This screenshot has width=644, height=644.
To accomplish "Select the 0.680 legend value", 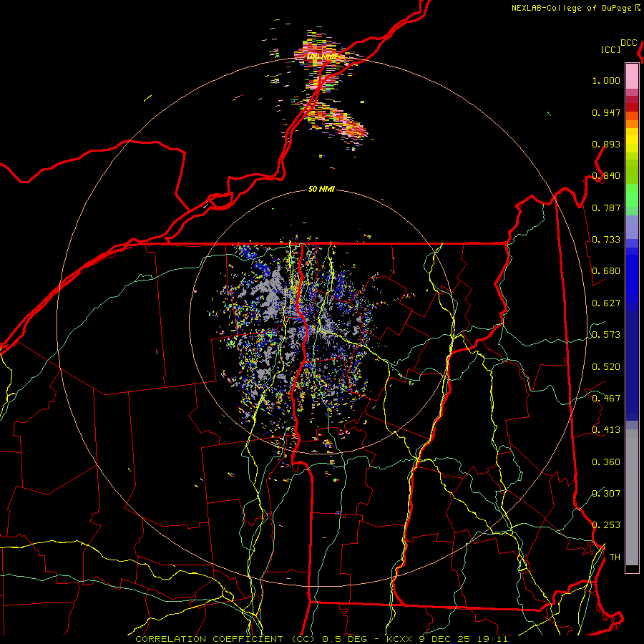I will pos(606,271).
